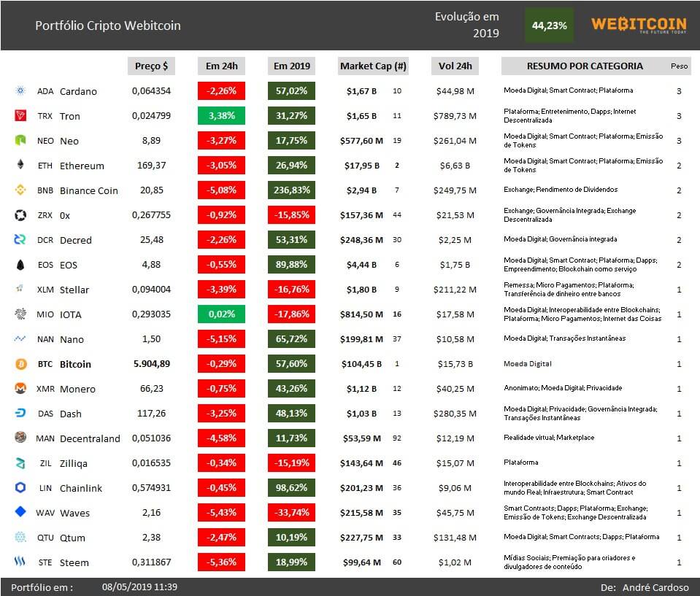700x596 pixels.
Task: Click Bitcoin's $104,45 B market cap
Action: pos(361,364)
